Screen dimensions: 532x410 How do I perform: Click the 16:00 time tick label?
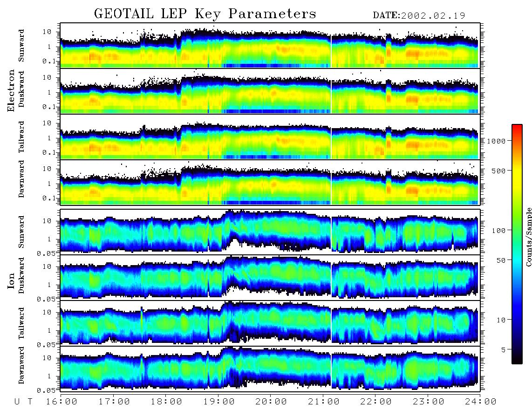tap(61, 402)
